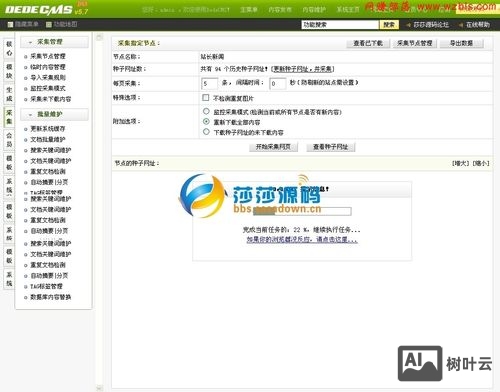Click the task progress bar
This screenshot has height=392, width=500.
302,211
